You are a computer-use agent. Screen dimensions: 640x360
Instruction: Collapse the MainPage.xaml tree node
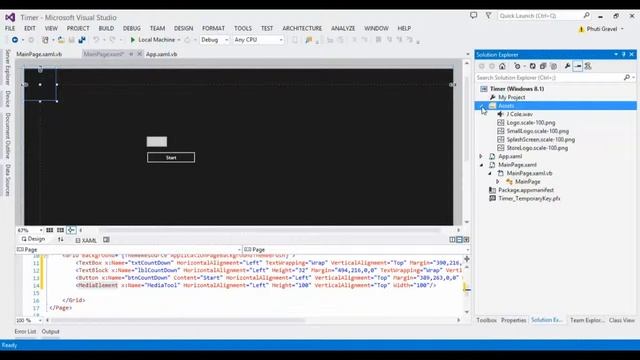482,165
